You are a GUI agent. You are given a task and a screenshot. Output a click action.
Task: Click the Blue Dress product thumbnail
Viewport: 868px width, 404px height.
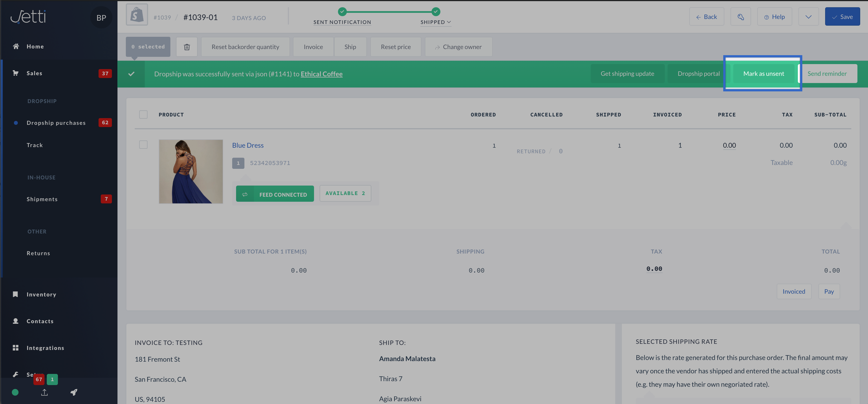click(191, 171)
